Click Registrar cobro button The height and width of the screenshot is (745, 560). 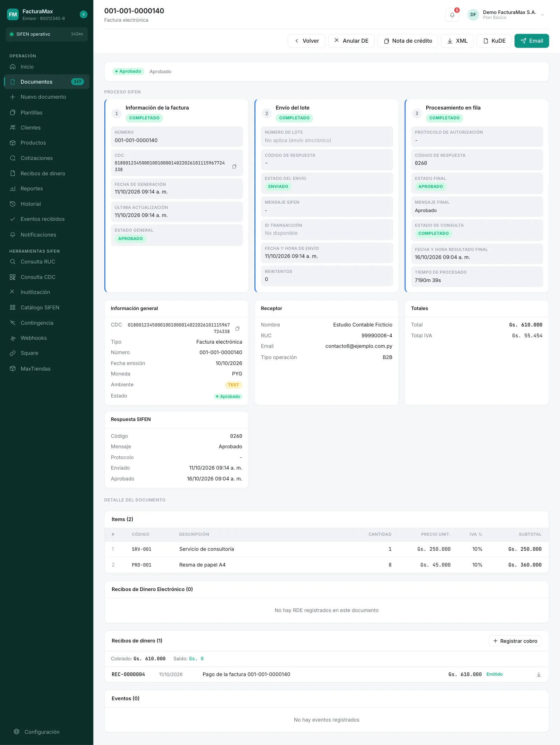click(515, 641)
